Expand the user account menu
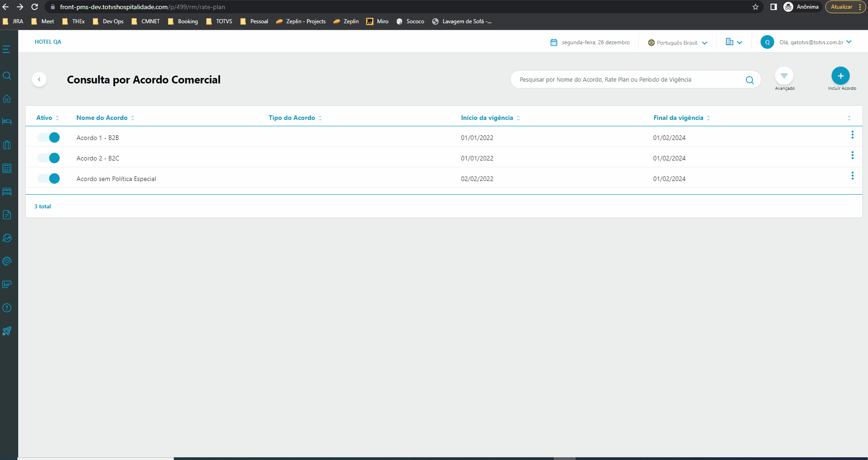This screenshot has width=868, height=460. tap(849, 42)
